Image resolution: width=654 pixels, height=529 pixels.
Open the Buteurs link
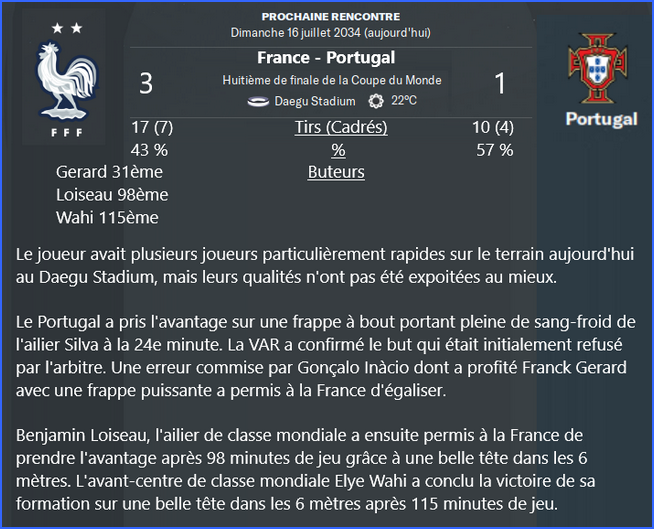336,172
